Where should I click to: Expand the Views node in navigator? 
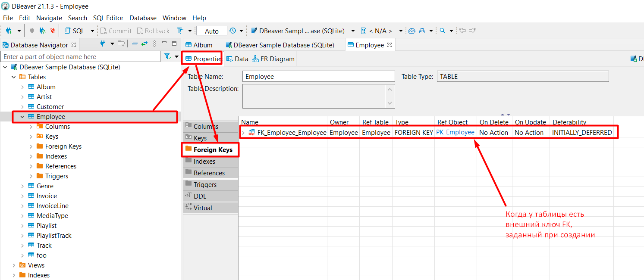point(13,265)
